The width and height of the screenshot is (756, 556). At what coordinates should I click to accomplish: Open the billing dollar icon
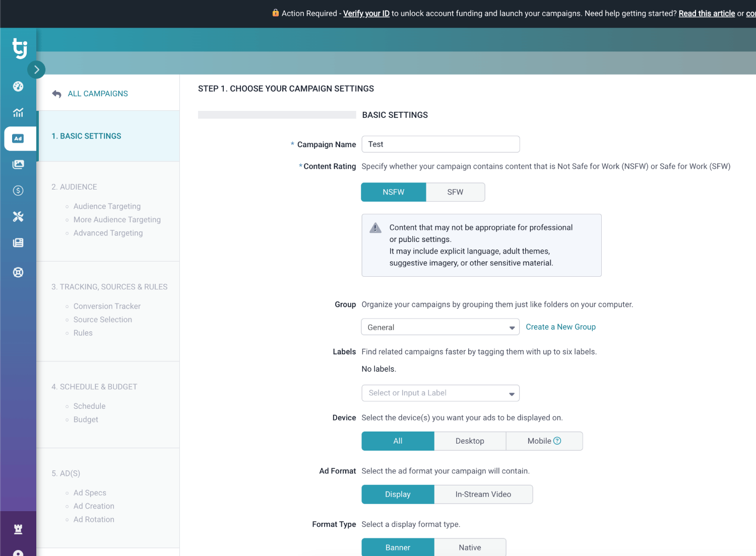18,191
